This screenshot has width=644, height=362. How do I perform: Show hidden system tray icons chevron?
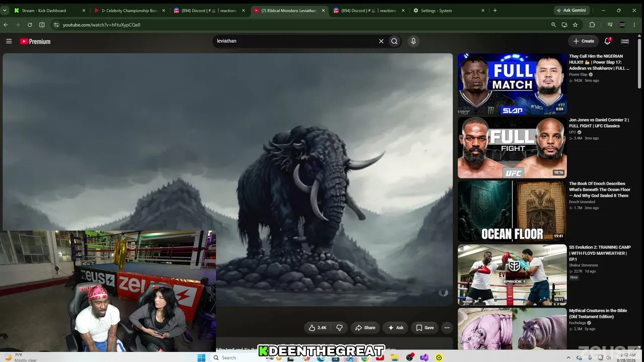point(569,357)
